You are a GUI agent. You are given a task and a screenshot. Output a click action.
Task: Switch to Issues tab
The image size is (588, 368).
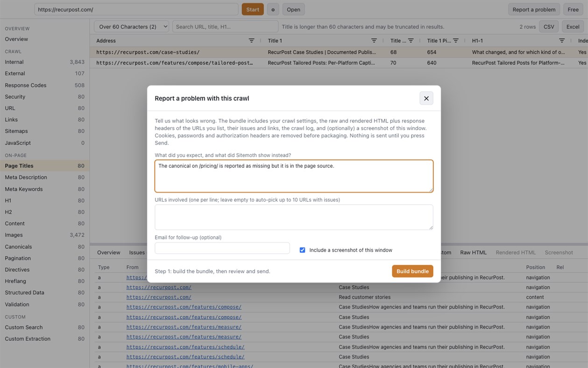point(137,253)
